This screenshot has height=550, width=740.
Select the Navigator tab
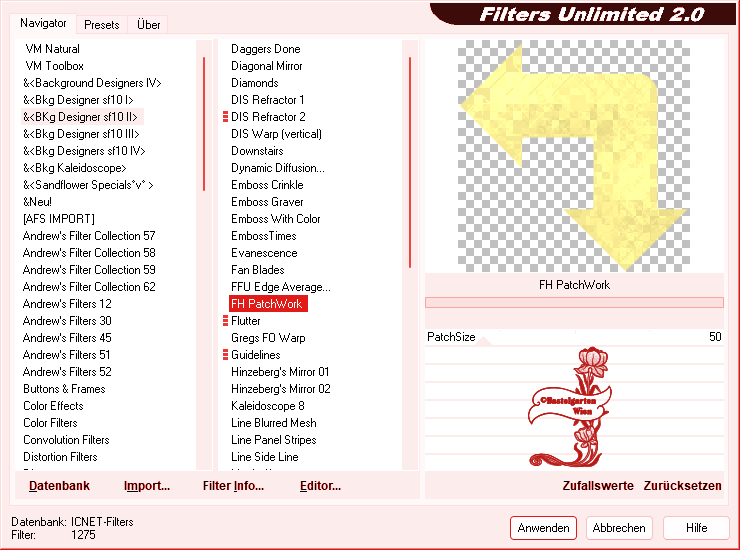pyautogui.click(x=44, y=23)
